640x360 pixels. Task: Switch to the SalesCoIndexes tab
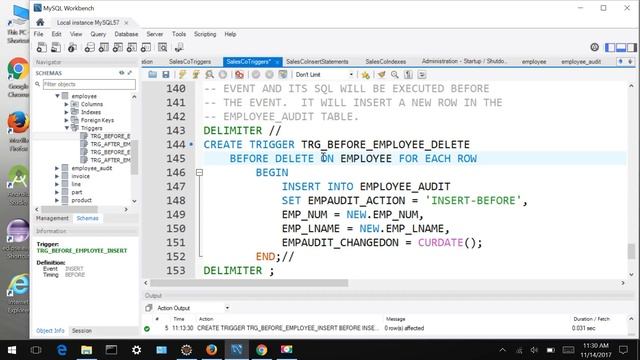385,62
